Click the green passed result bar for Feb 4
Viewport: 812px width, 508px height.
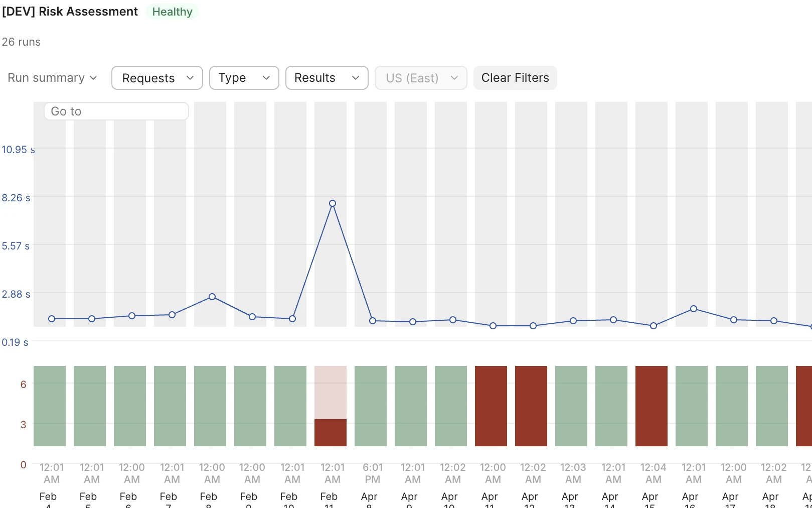50,406
